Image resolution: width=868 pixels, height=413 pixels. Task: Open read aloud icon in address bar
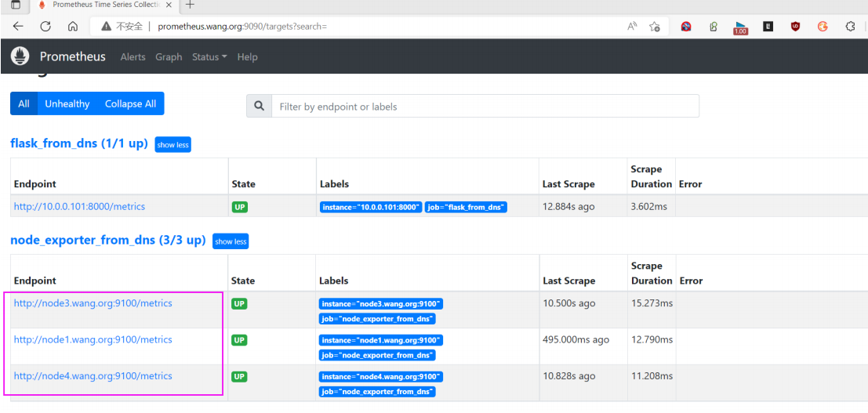pyautogui.click(x=632, y=26)
